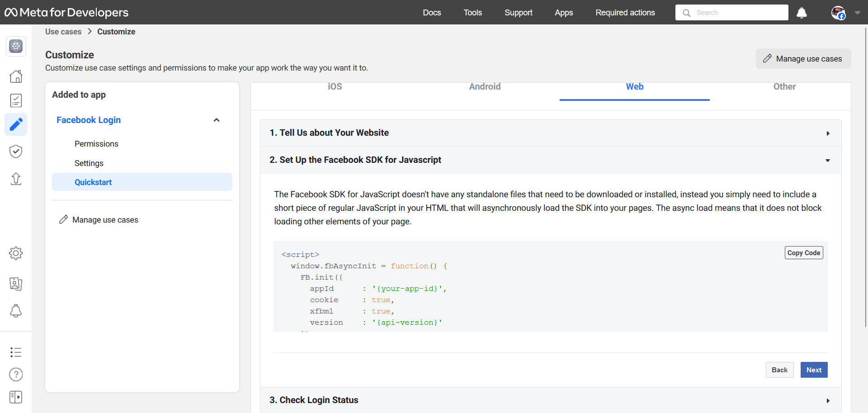
Task: Open the app selector atom icon
Action: pos(16,46)
